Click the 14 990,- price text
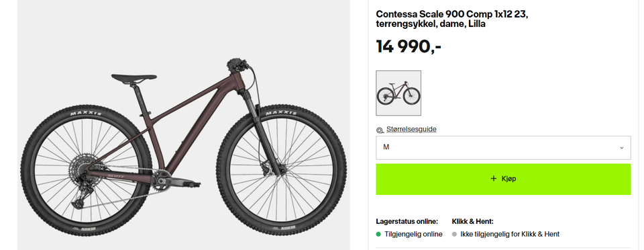644x250 pixels. pos(409,46)
